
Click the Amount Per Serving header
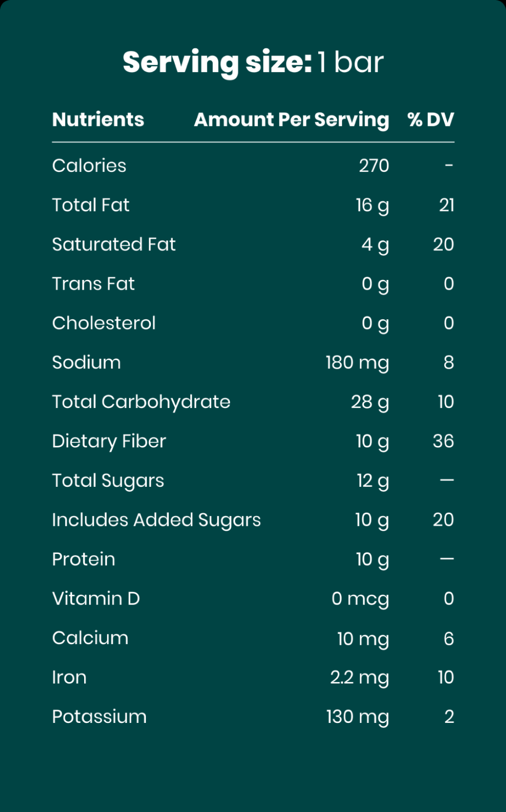click(x=291, y=119)
